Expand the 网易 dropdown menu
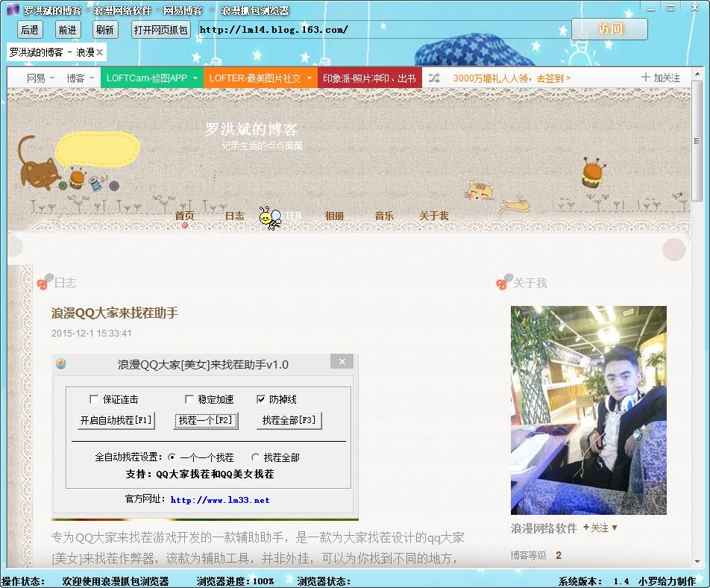 (x=52, y=78)
